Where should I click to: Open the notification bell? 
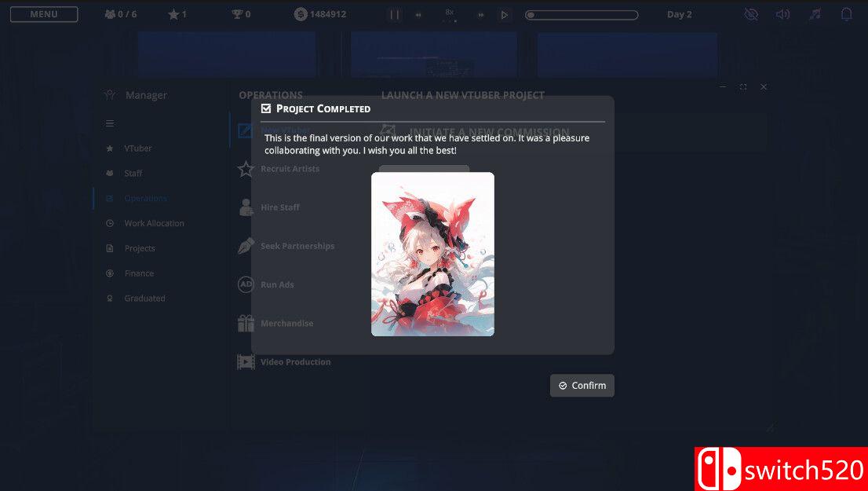tap(846, 13)
